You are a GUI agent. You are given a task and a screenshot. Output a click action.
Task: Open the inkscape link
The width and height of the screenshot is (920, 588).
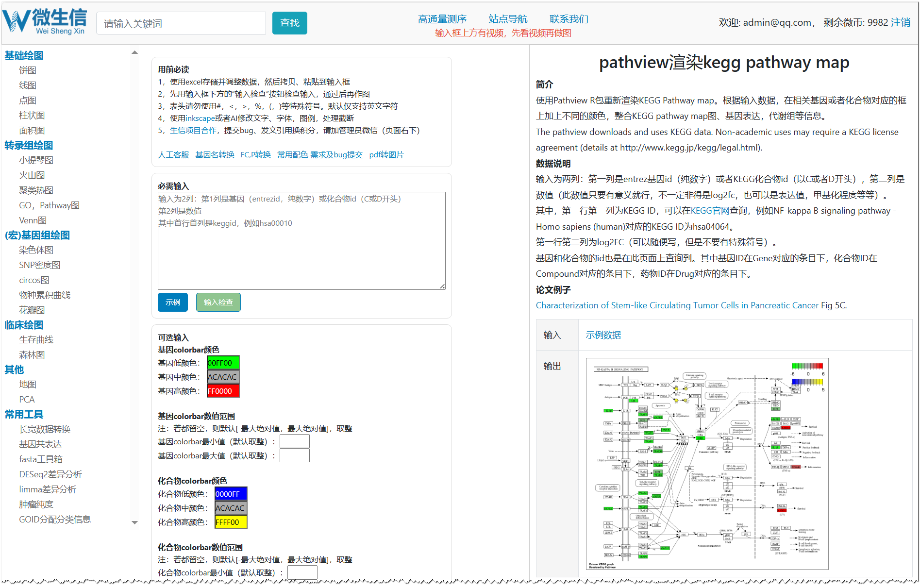(200, 118)
